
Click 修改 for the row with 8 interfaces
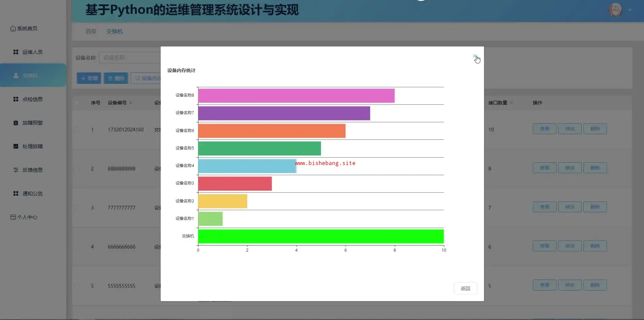click(570, 168)
